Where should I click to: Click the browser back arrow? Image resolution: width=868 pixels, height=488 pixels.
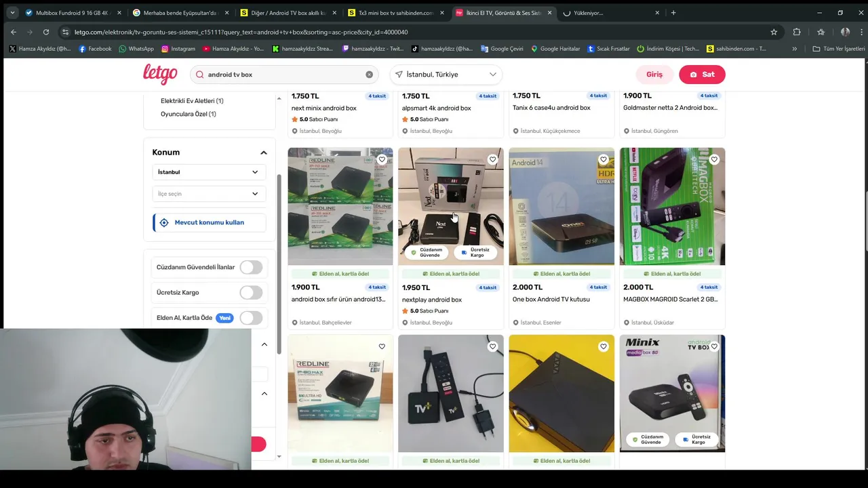coord(14,32)
